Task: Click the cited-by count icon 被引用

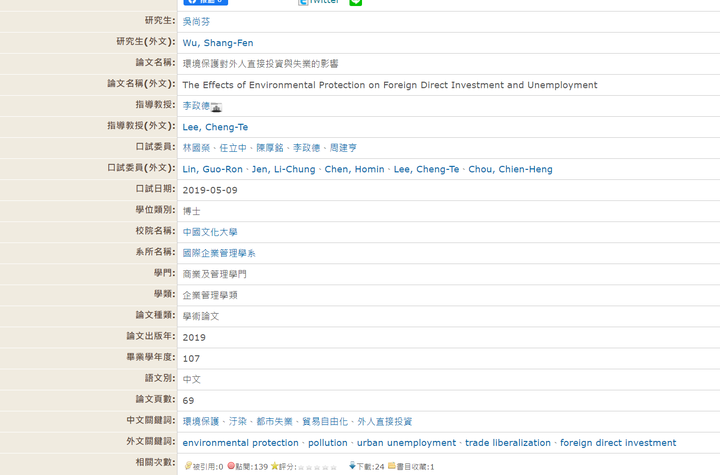Action: tap(188, 466)
